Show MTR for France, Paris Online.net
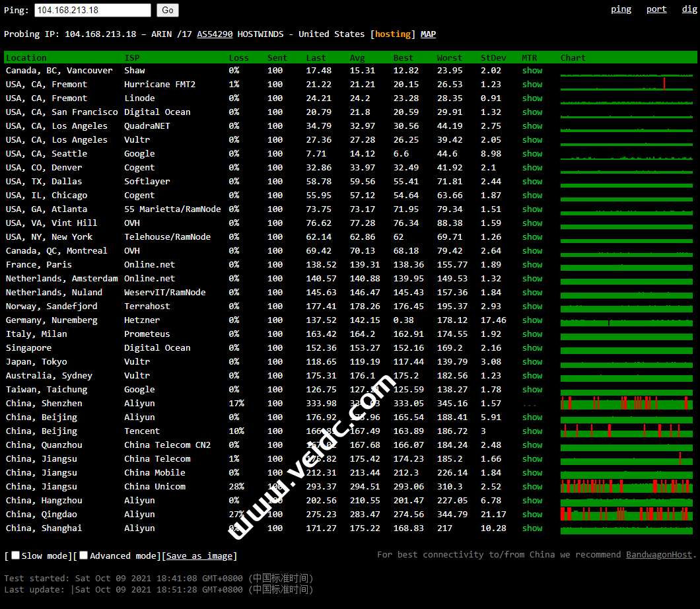 532,265
